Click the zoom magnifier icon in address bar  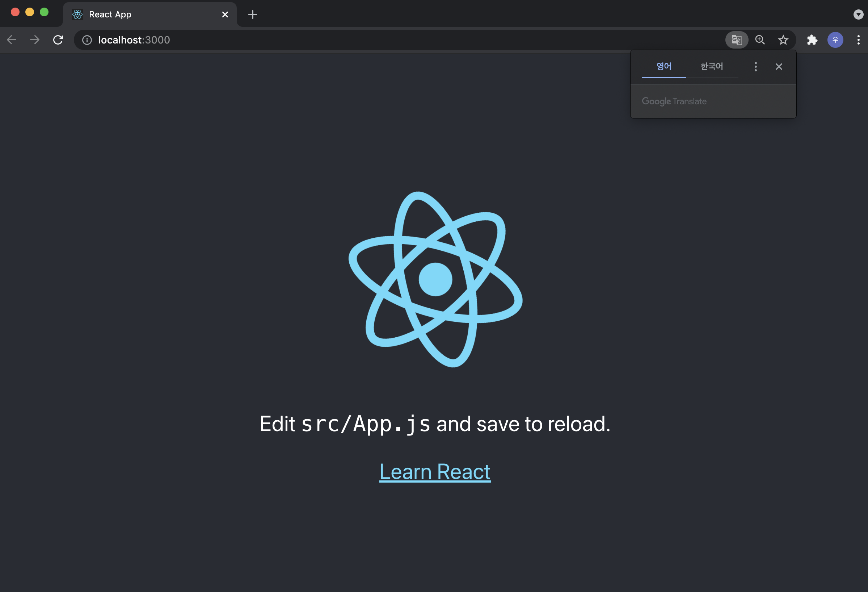760,40
